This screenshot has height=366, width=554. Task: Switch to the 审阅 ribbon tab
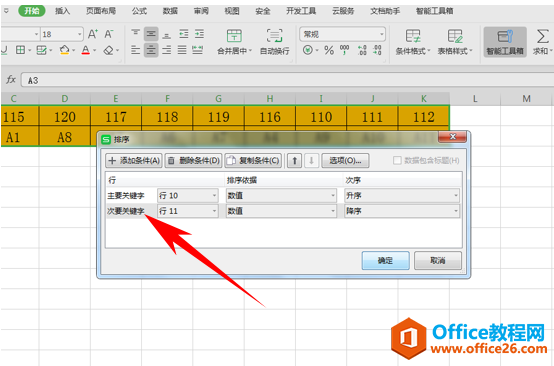(201, 11)
